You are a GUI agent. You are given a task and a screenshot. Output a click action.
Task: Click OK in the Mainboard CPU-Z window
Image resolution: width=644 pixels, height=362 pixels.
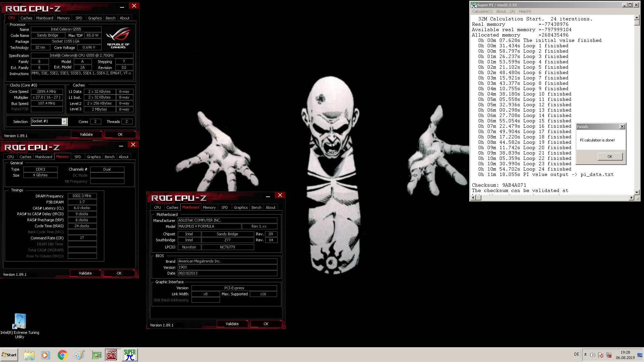click(266, 324)
